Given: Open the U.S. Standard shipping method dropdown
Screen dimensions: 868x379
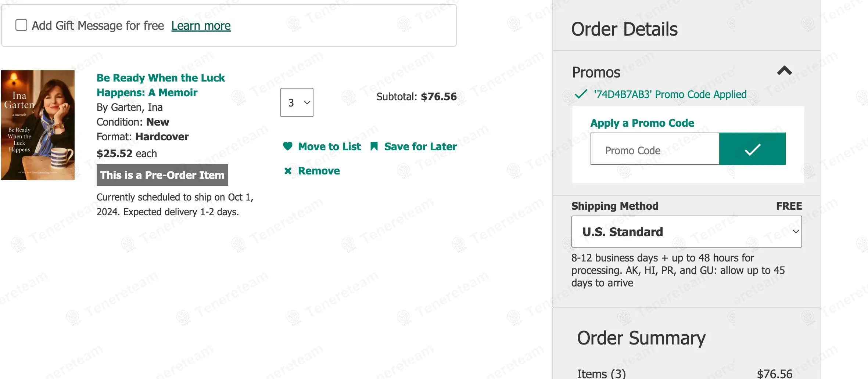Looking at the screenshot, I should (x=686, y=232).
